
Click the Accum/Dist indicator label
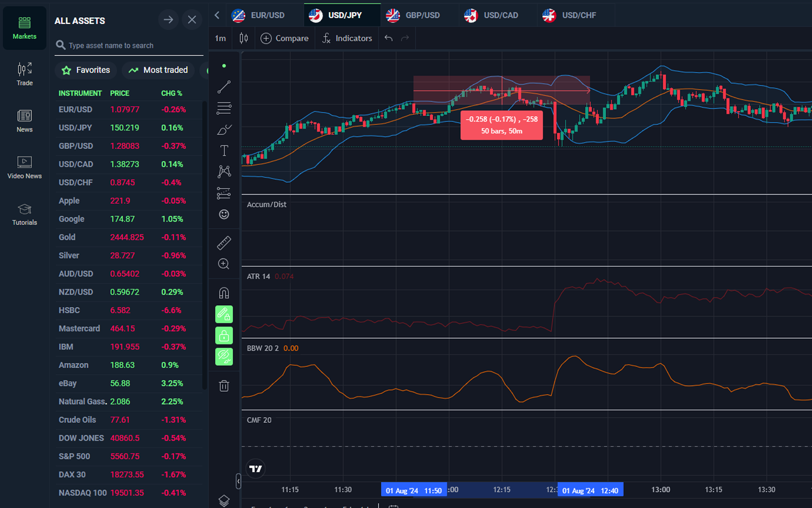[266, 204]
